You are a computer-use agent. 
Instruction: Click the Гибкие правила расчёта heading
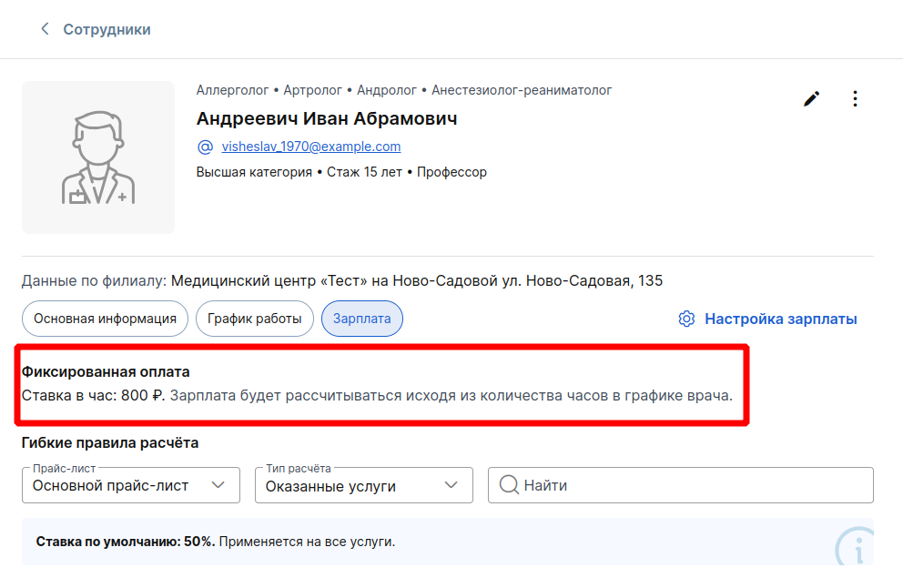click(x=110, y=443)
